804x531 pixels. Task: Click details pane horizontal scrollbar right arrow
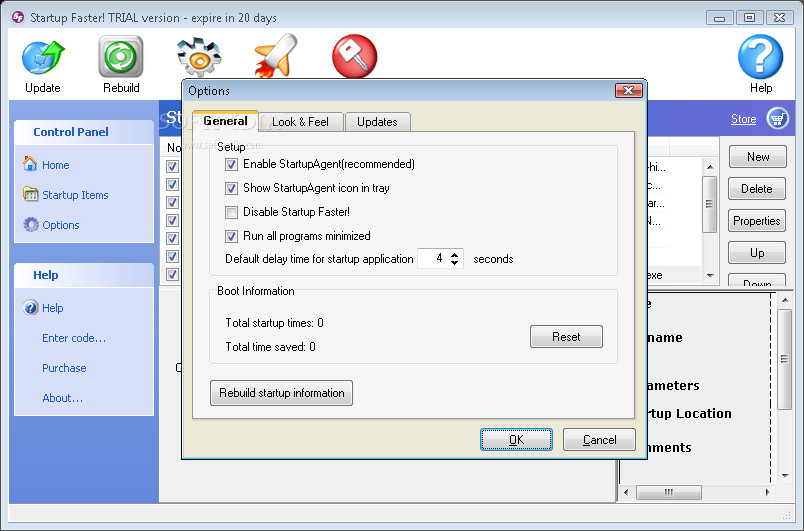(767, 493)
